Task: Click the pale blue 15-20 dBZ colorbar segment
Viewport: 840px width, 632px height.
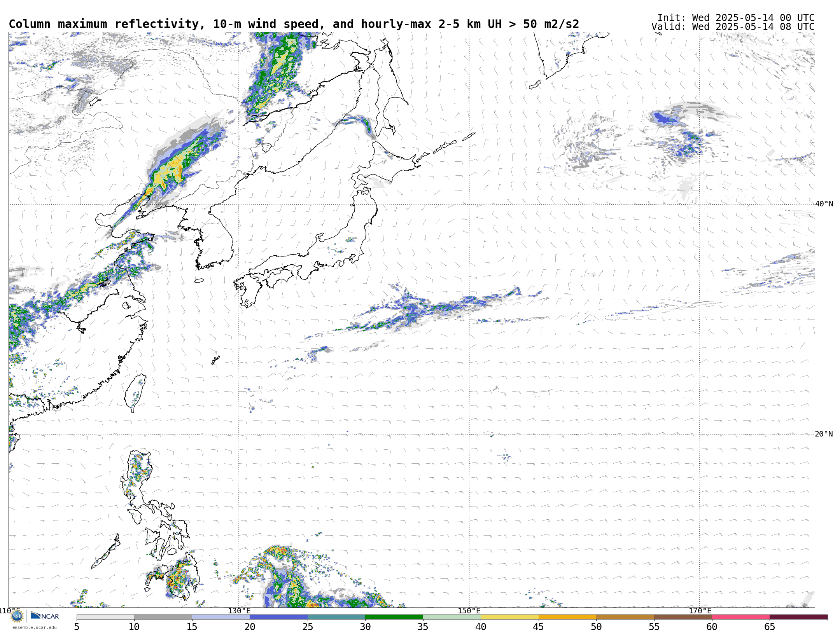Action: (x=221, y=617)
